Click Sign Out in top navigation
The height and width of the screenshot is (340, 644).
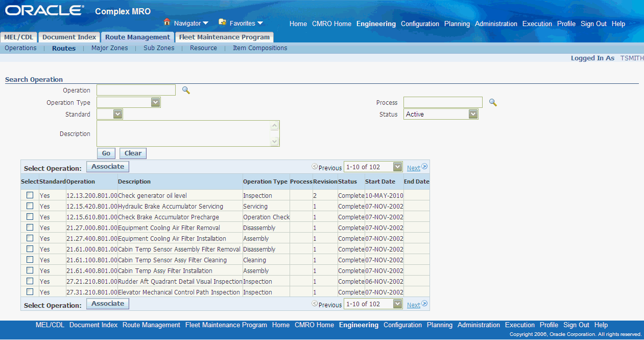(x=593, y=24)
